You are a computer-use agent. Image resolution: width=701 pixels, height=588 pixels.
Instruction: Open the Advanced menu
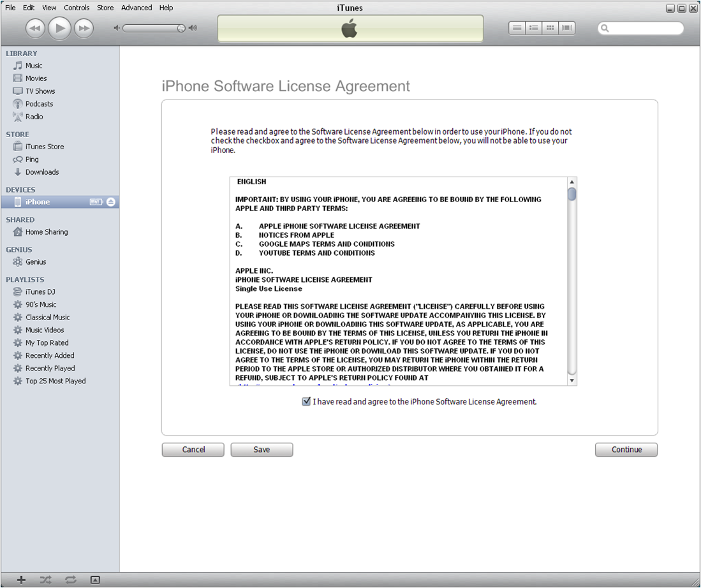[x=137, y=8]
